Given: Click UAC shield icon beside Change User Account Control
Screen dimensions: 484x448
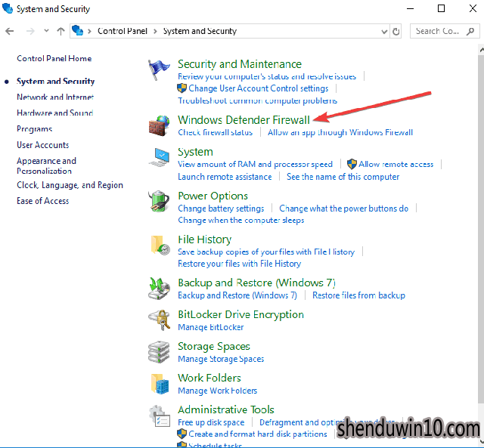Looking at the screenshot, I should click(x=181, y=88).
